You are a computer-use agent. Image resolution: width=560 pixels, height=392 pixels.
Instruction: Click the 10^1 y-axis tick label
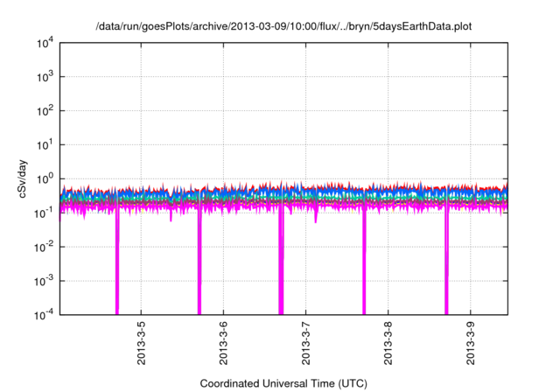(45, 145)
